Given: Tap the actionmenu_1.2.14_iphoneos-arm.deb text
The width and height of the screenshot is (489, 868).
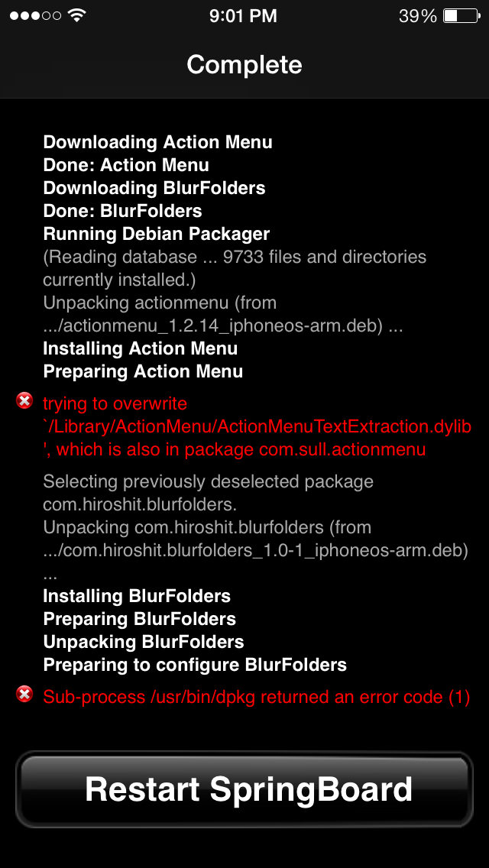Looking at the screenshot, I should (x=223, y=326).
